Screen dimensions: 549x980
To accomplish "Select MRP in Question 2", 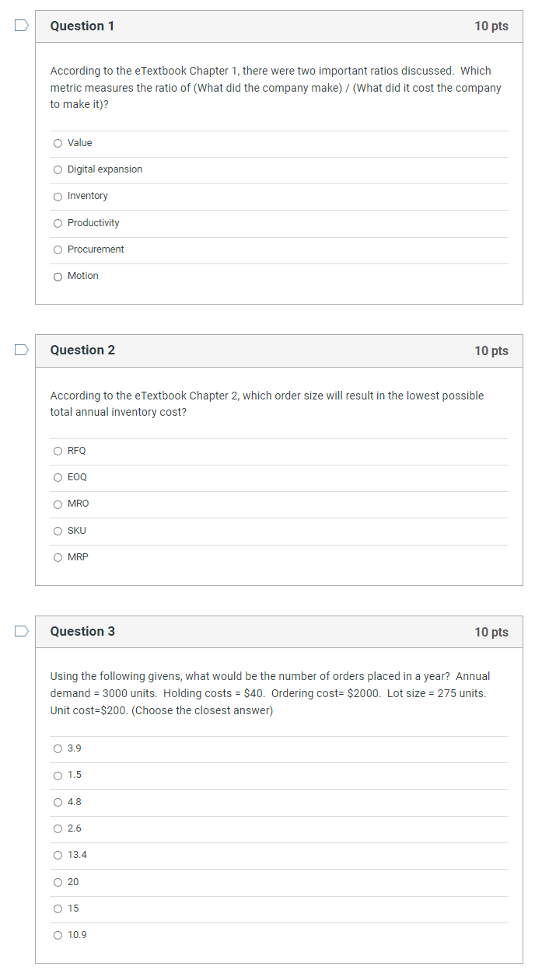I will pos(58,557).
